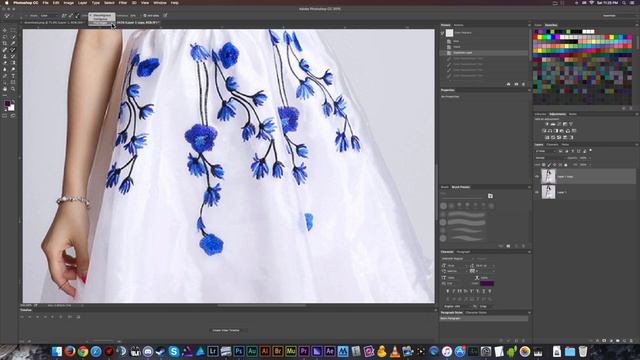Image resolution: width=640 pixels, height=360 pixels.
Task: Delete current state in History panel
Action: coord(524,84)
